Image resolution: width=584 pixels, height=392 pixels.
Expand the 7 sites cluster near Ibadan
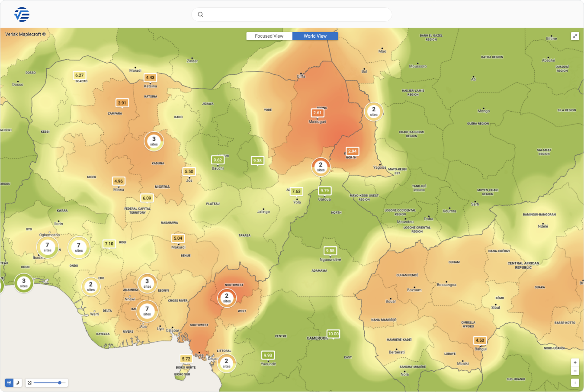pyautogui.click(x=47, y=247)
